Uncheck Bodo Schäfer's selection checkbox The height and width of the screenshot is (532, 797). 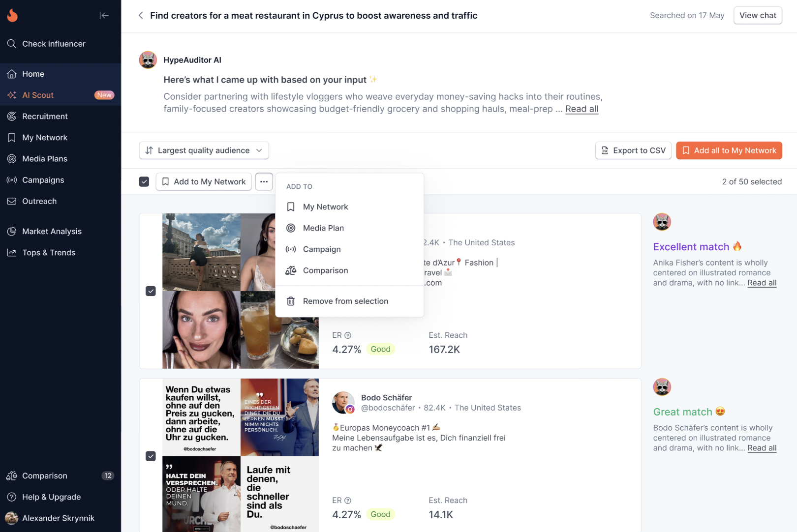[x=151, y=456]
